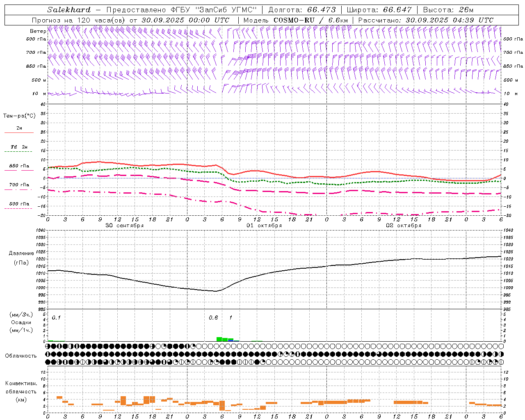This screenshot has height=420, width=525.
Task: Click the 10 м wind level label on the left axis
Action: [x=39, y=94]
